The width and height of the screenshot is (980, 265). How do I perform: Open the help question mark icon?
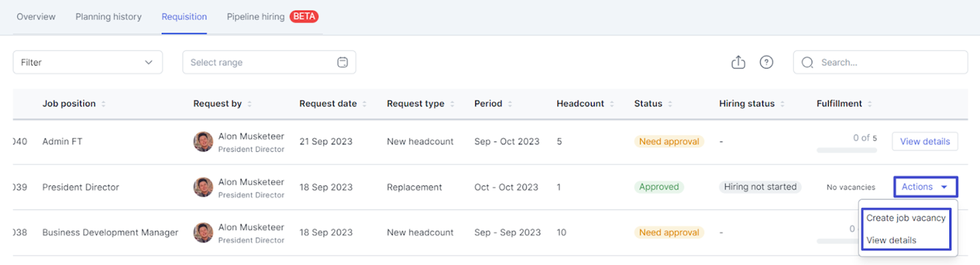(x=766, y=62)
